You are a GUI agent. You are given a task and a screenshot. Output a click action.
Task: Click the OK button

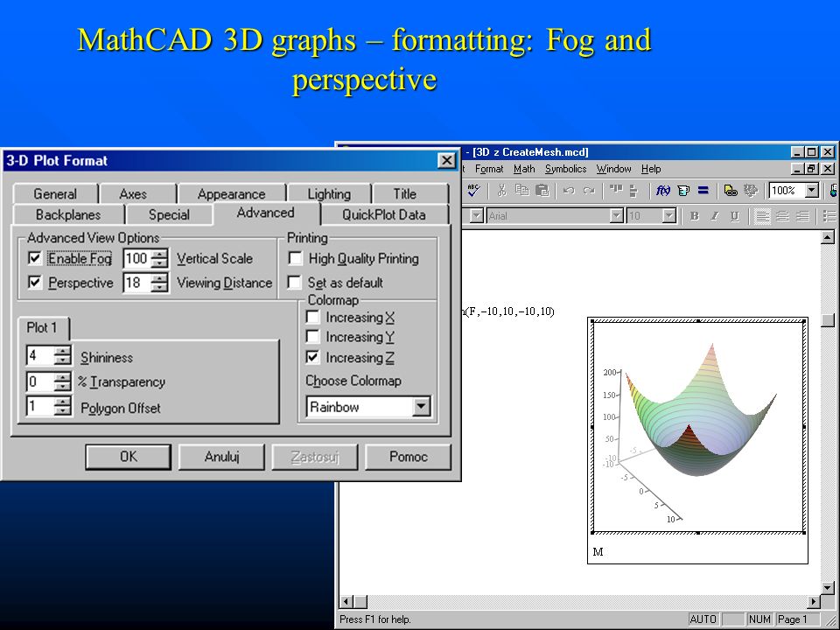click(x=128, y=457)
